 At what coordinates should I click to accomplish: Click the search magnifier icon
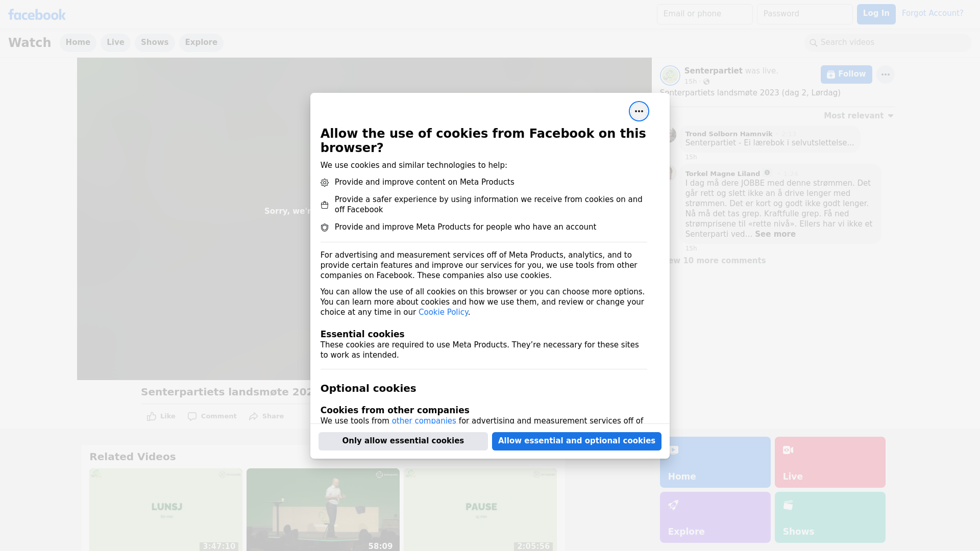click(x=814, y=43)
